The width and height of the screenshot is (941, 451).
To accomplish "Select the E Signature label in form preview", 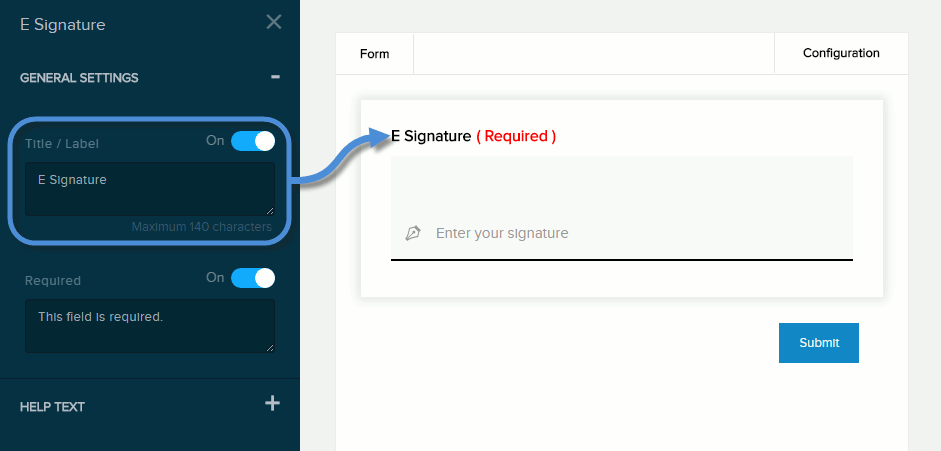I will (x=432, y=136).
